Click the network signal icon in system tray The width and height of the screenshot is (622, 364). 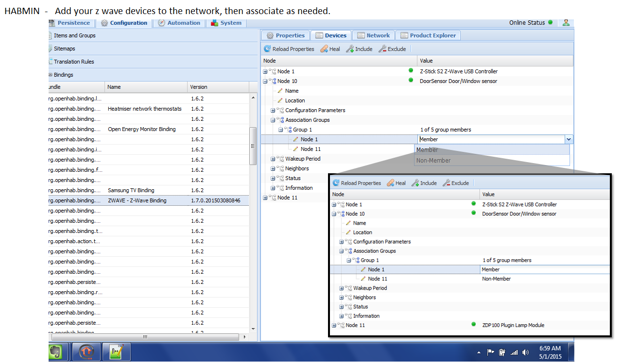click(x=514, y=352)
